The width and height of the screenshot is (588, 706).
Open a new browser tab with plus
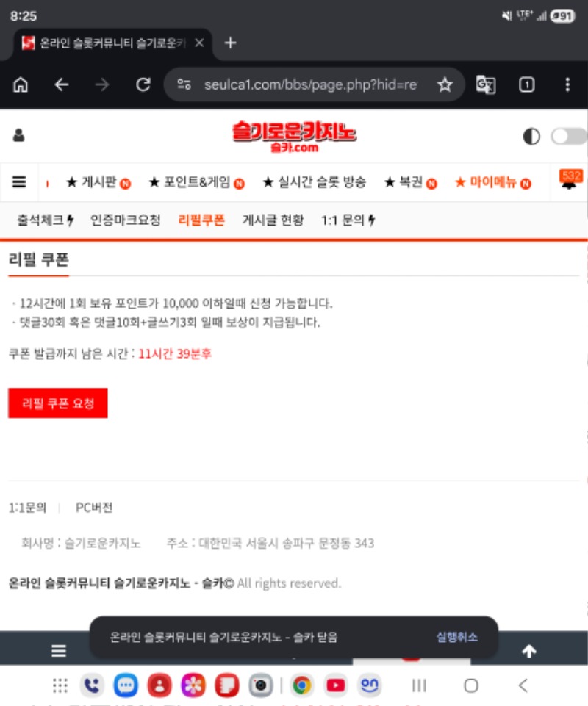pyautogui.click(x=230, y=43)
